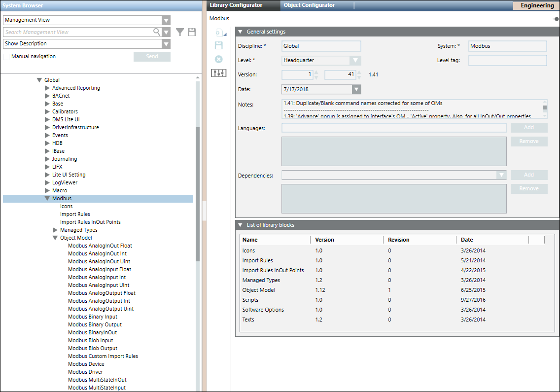Enable the Manual navigation checkbox

point(6,57)
